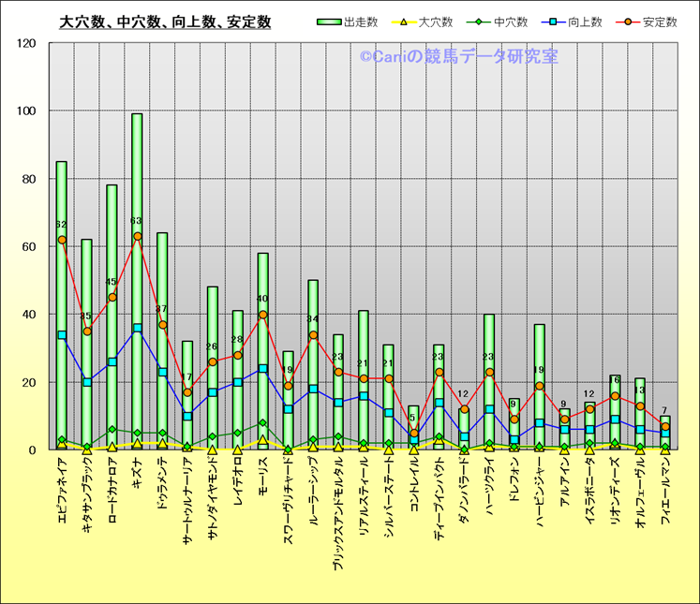Click the orange circle 安定数 legend marker

pos(627,22)
